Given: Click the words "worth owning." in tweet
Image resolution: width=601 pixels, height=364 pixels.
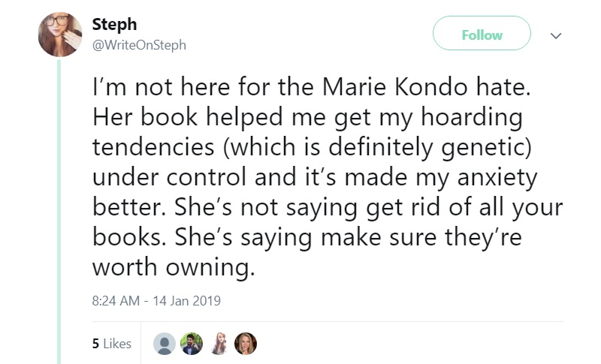Looking at the screenshot, I should click(174, 267).
